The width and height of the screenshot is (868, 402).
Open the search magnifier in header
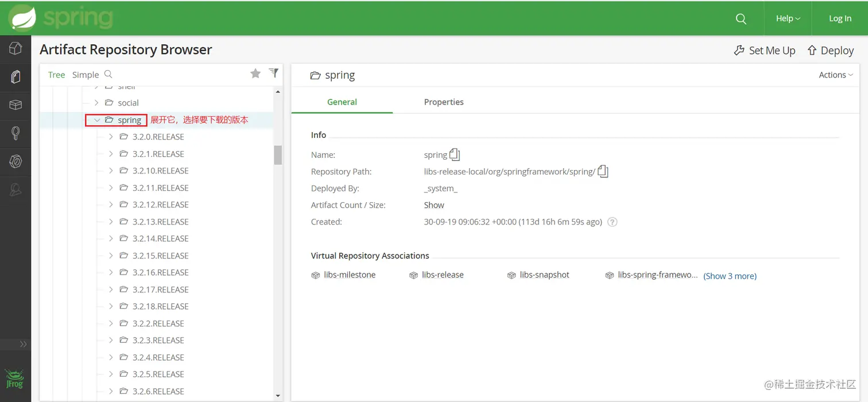pyautogui.click(x=741, y=19)
